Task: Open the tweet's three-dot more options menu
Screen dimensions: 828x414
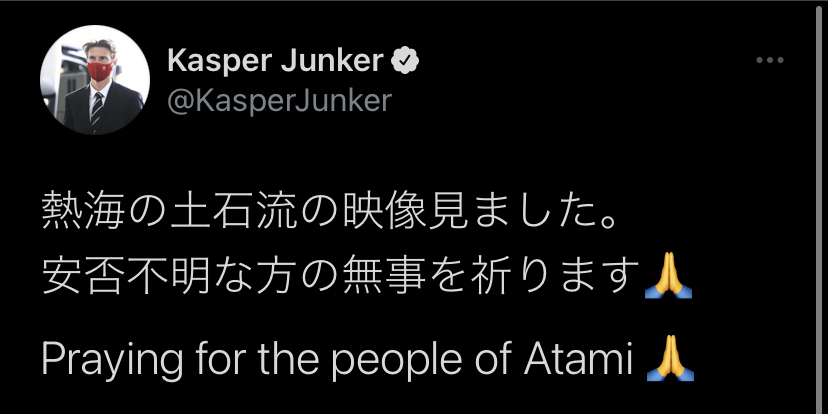Action: tap(769, 61)
